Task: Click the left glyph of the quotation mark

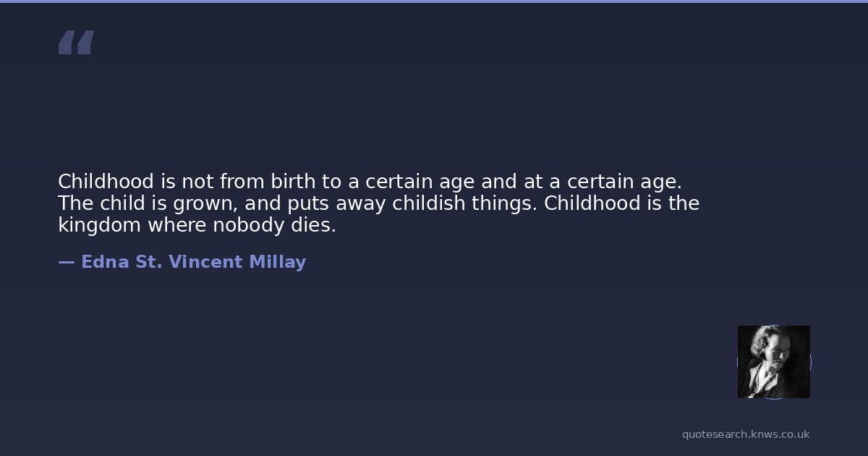Action: (x=67, y=42)
